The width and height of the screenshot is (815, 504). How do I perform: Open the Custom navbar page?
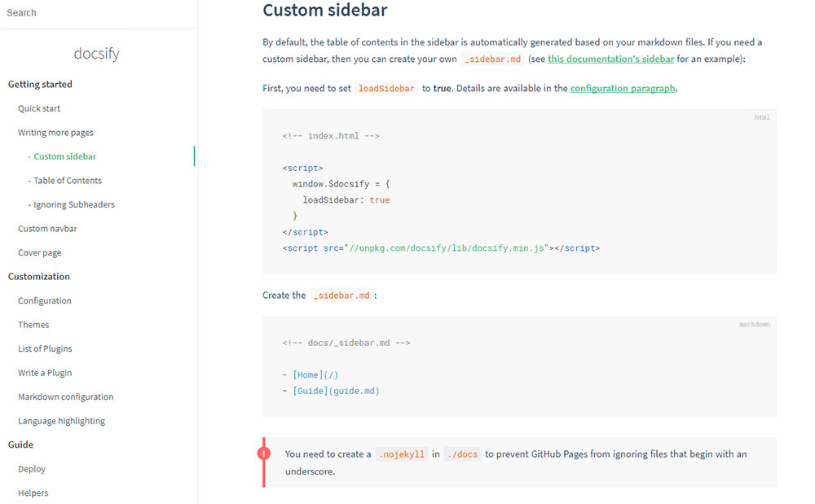click(47, 229)
